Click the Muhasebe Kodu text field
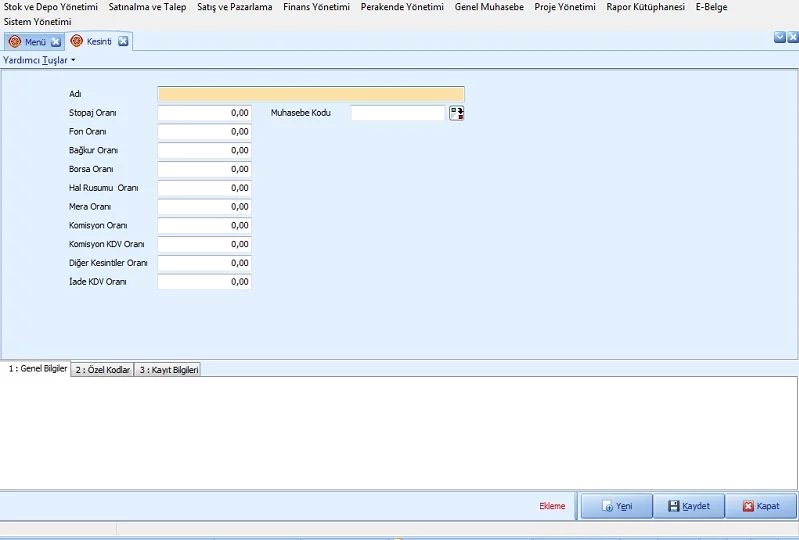This screenshot has width=799, height=540. coord(397,113)
